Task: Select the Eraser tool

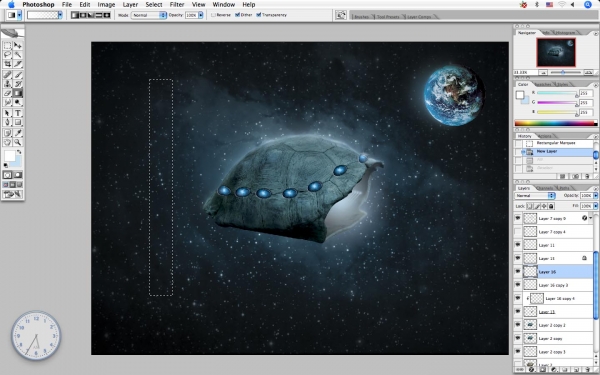Action: pos(7,93)
